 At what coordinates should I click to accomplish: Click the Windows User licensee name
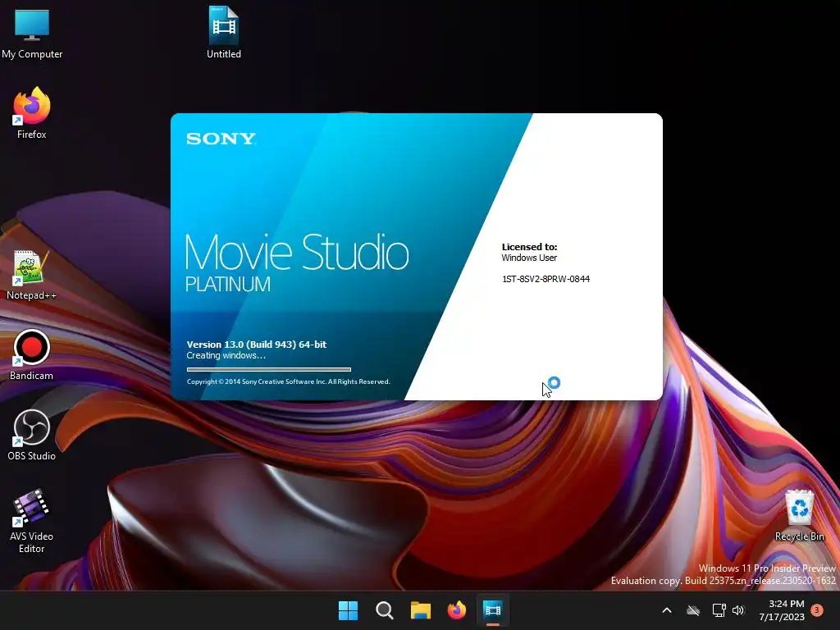(529, 258)
